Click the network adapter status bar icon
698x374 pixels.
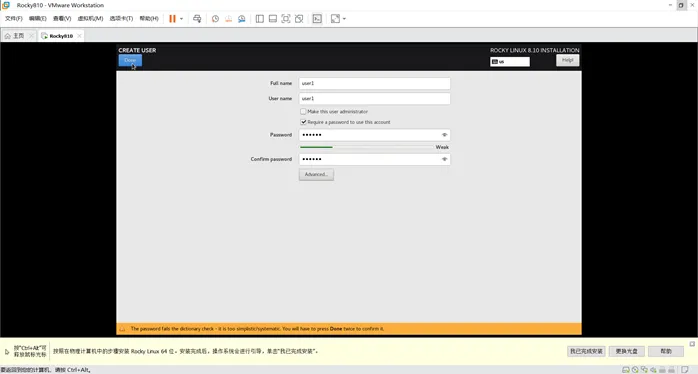coord(644,370)
